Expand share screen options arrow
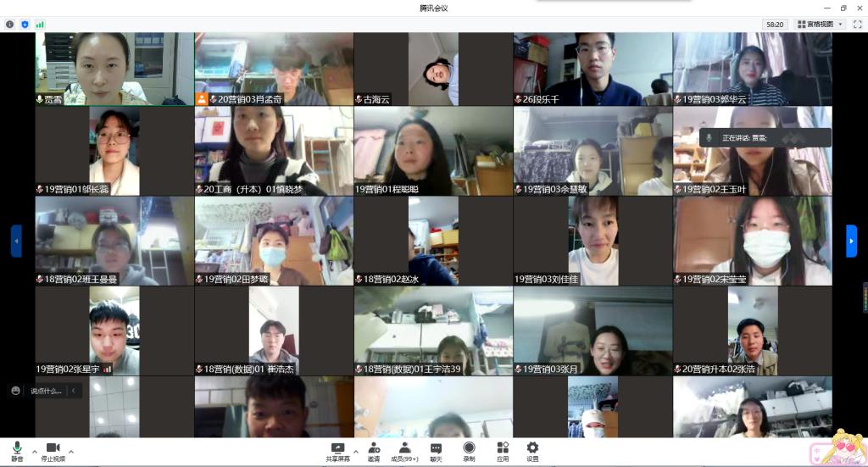 (355, 451)
